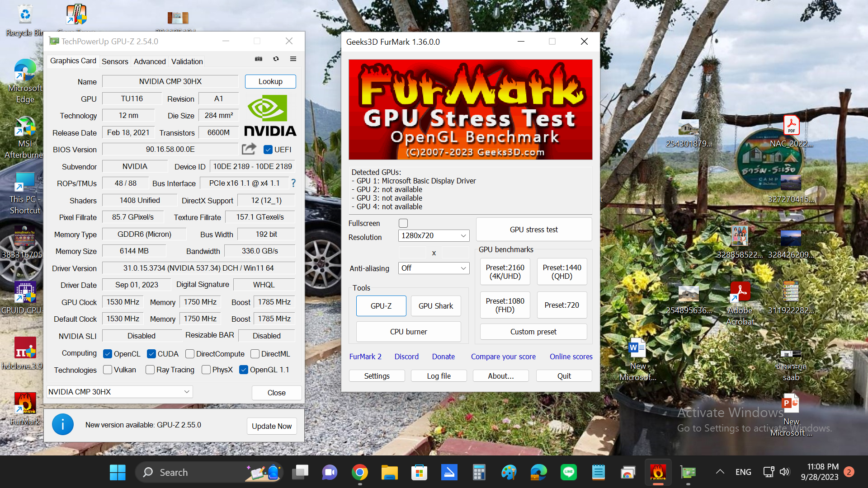Click GPU-Z taskbar icon
The height and width of the screenshot is (488, 868).
click(x=688, y=472)
